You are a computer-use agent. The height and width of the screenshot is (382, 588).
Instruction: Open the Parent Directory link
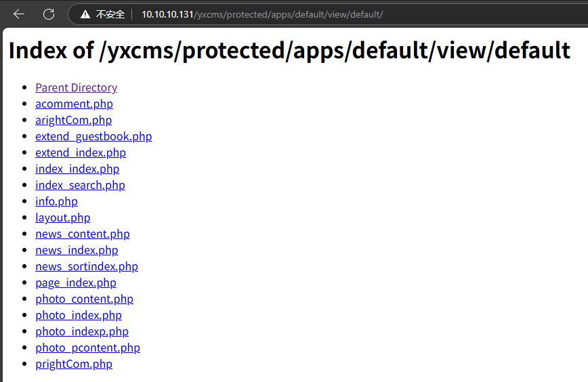pyautogui.click(x=76, y=87)
